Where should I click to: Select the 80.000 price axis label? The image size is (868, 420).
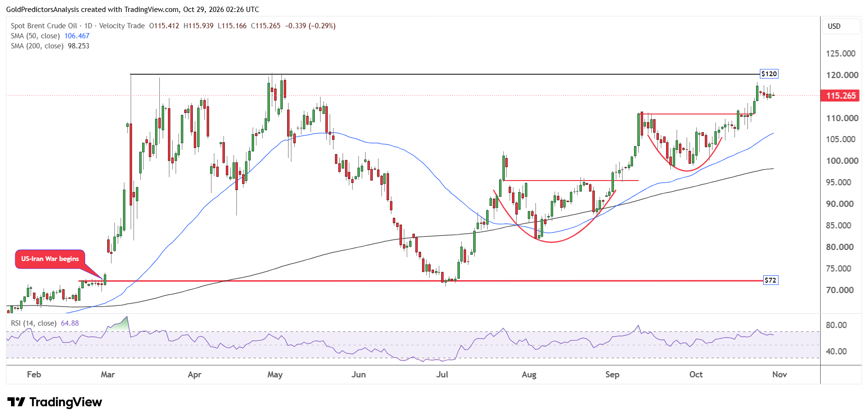click(x=840, y=247)
